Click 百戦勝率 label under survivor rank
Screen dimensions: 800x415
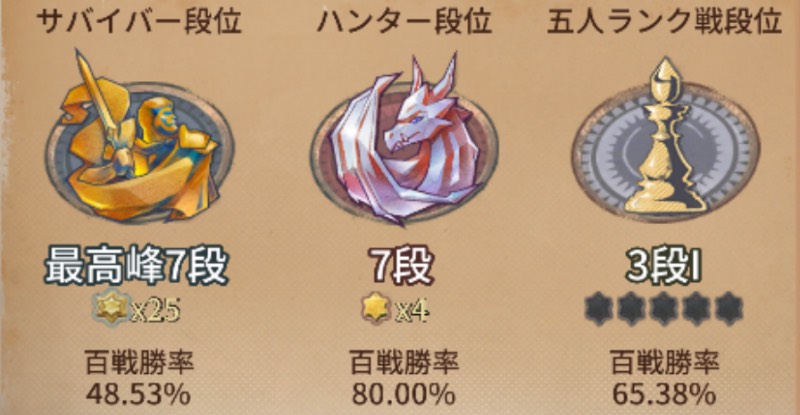[x=139, y=363]
